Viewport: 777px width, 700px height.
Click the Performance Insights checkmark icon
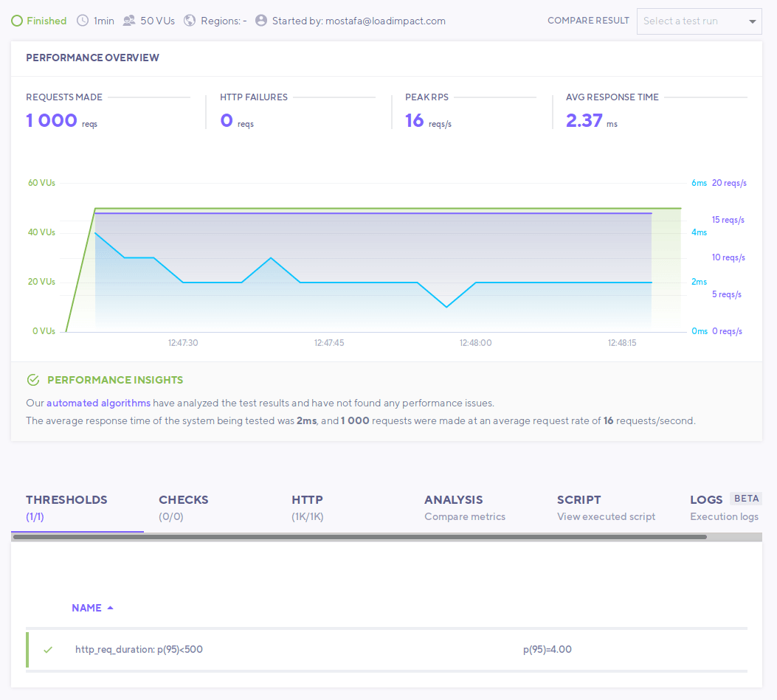(x=32, y=379)
